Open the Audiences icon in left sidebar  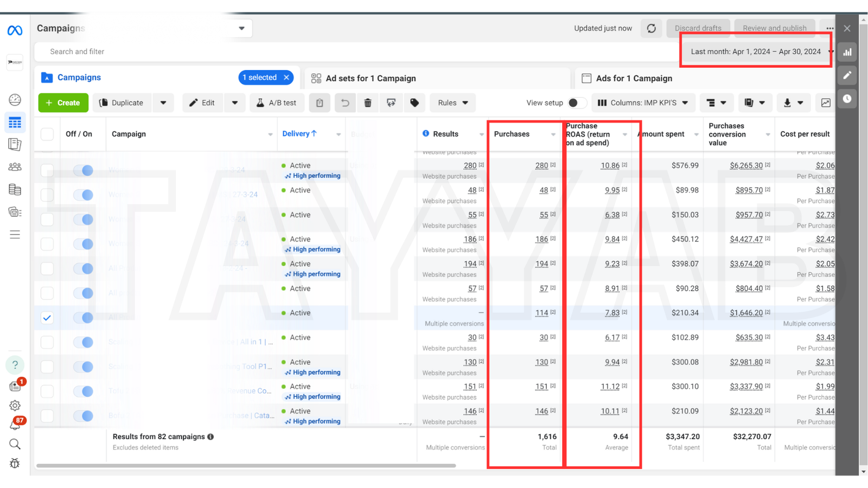[x=15, y=167]
